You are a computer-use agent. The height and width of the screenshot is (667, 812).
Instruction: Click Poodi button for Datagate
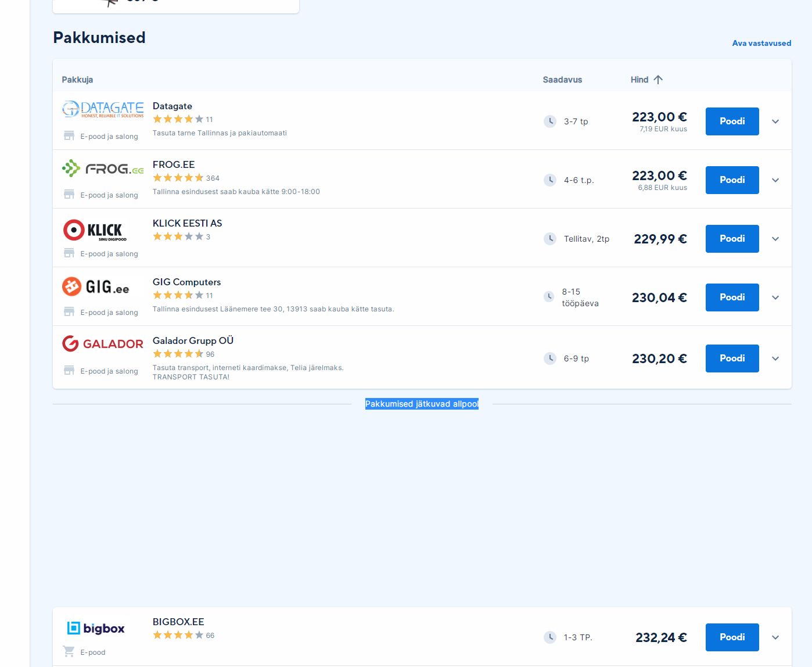(x=732, y=121)
